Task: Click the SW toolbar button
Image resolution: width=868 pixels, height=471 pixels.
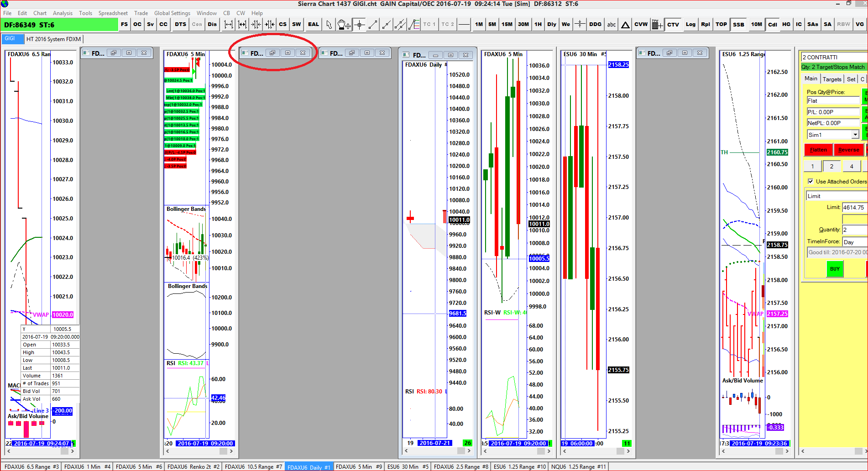Action: click(x=297, y=25)
